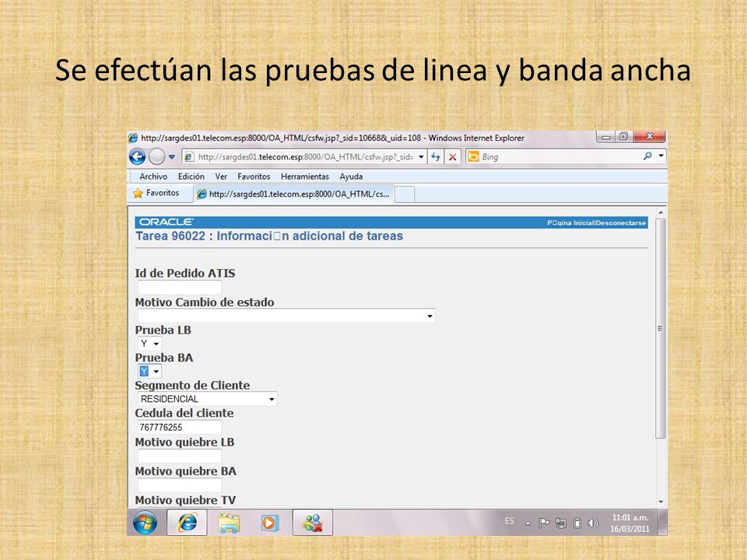Click the browser Back arrow button
The image size is (747, 560).
(137, 156)
